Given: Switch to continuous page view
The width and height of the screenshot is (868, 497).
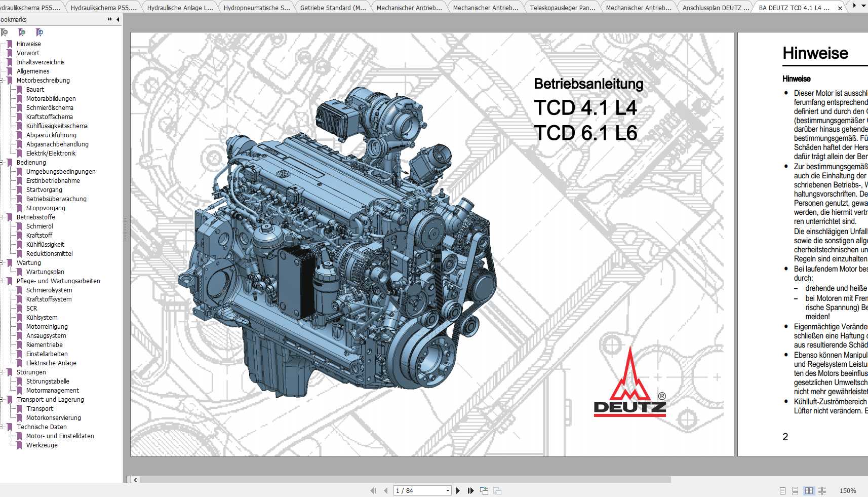Looking at the screenshot, I should (x=795, y=490).
